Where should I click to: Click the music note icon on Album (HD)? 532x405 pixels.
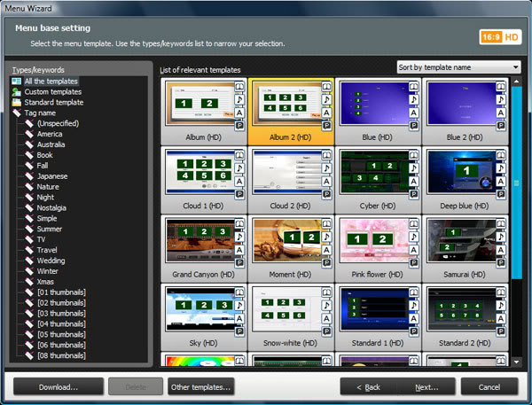tap(239, 99)
